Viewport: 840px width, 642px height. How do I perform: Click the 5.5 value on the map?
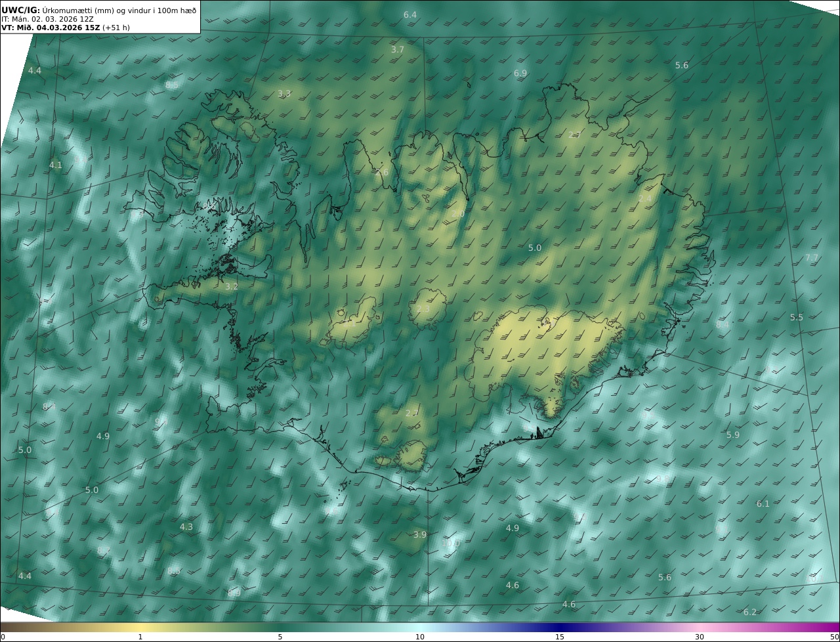click(x=797, y=317)
